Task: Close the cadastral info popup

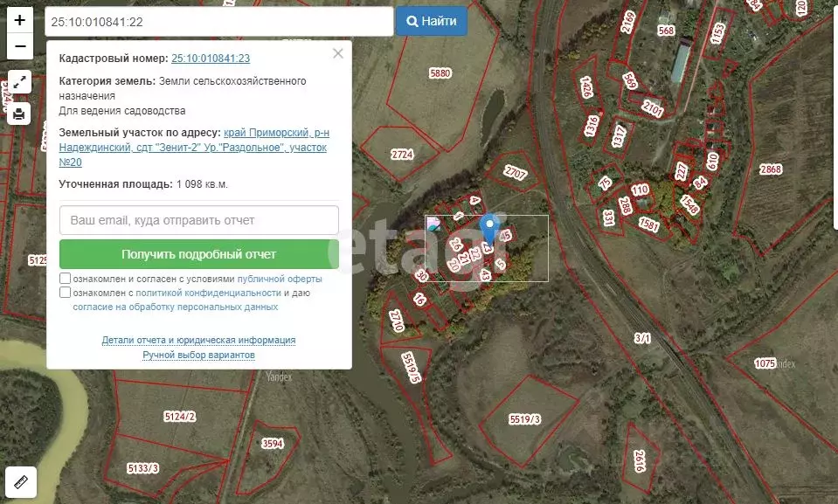Action: click(338, 53)
